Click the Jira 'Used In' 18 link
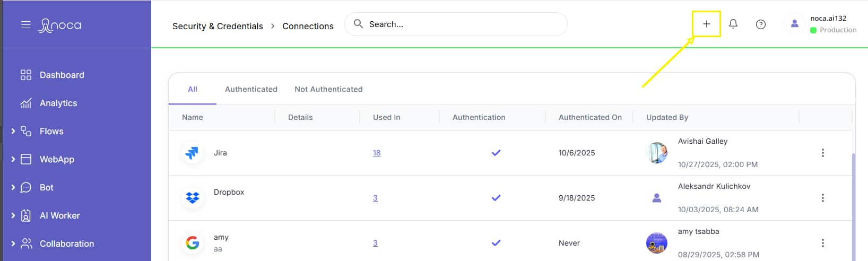Screen dimensions: 868x261 377,153
